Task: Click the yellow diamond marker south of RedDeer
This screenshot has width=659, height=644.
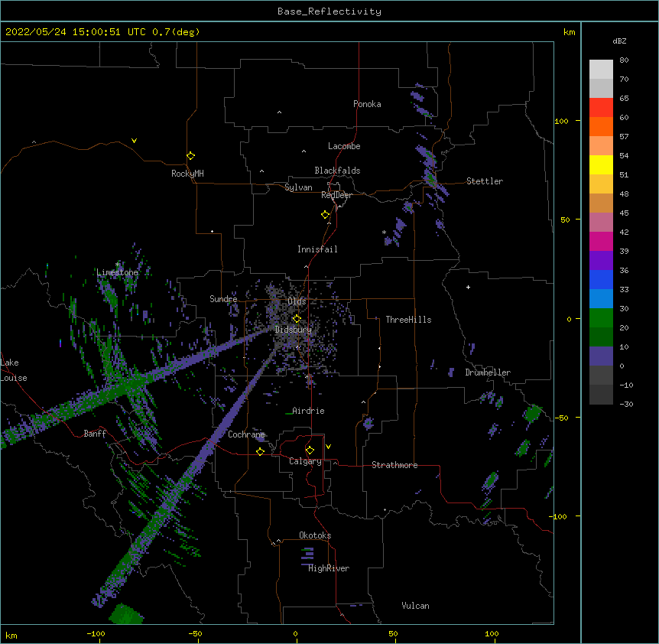Action: pyautogui.click(x=326, y=215)
